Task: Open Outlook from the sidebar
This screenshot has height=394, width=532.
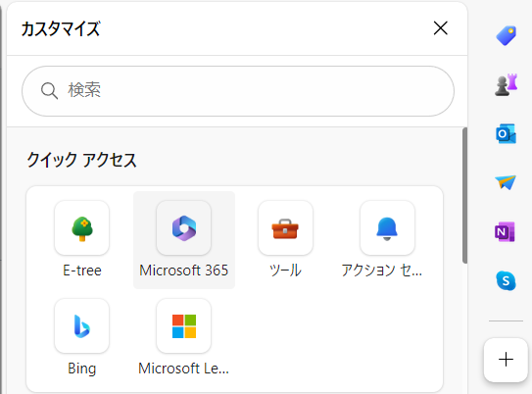Action: point(506,133)
